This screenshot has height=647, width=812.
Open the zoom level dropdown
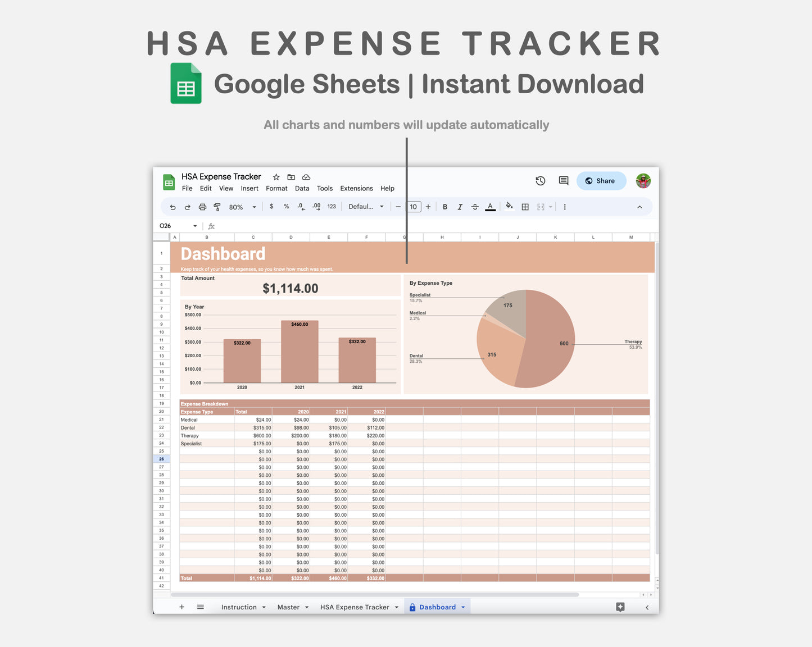click(x=242, y=207)
